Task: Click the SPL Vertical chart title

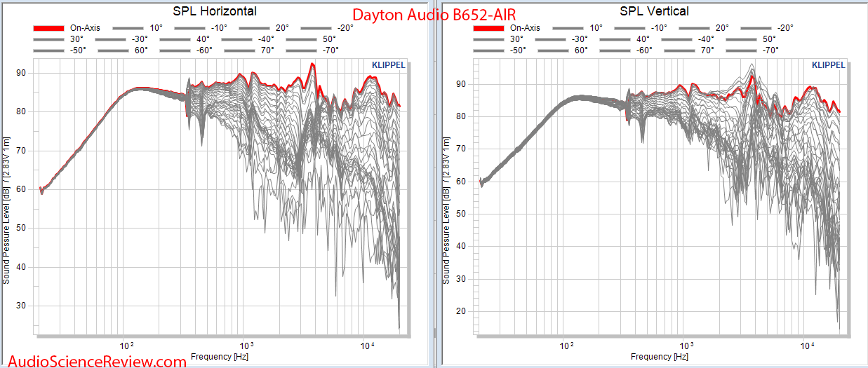Action: [x=654, y=11]
